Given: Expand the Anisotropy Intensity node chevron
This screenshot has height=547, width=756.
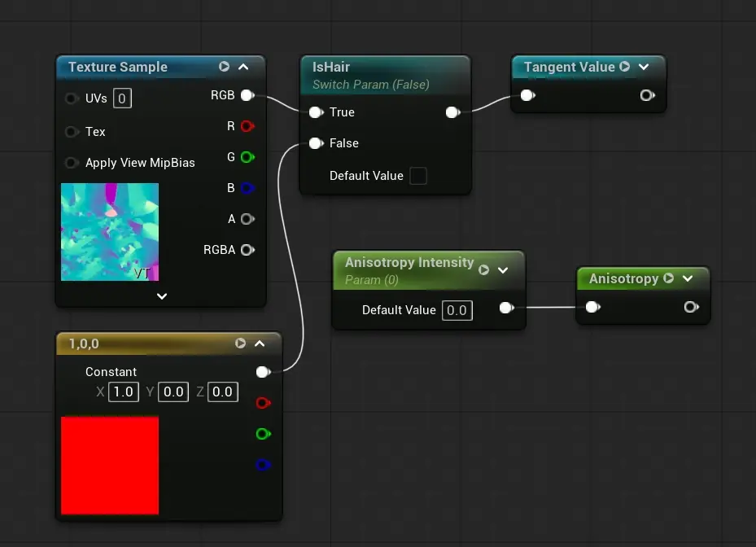Looking at the screenshot, I should click(503, 270).
